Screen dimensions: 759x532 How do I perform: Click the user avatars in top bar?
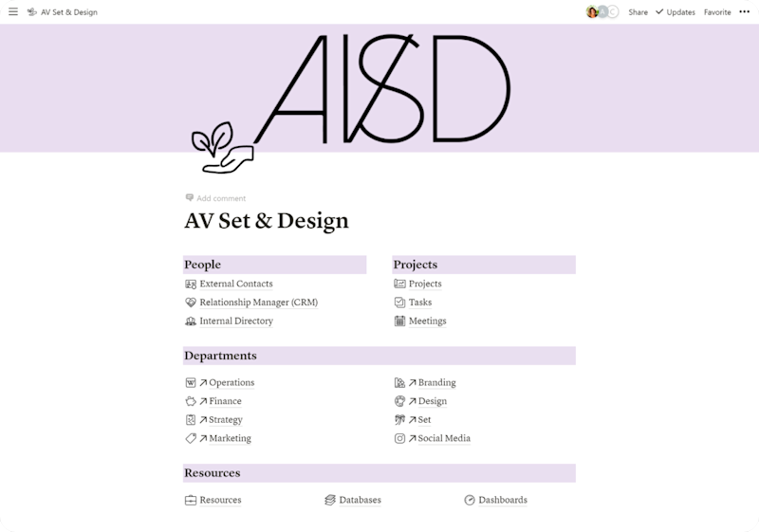(x=602, y=11)
